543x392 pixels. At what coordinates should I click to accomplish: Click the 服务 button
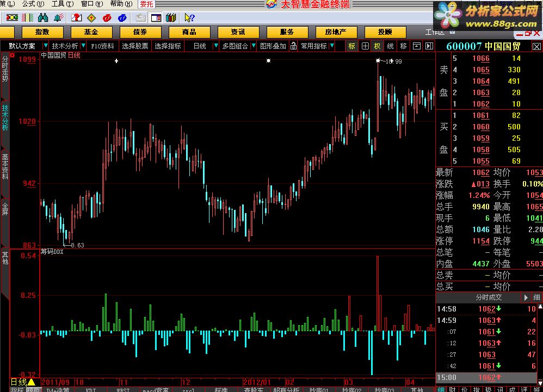(x=287, y=32)
